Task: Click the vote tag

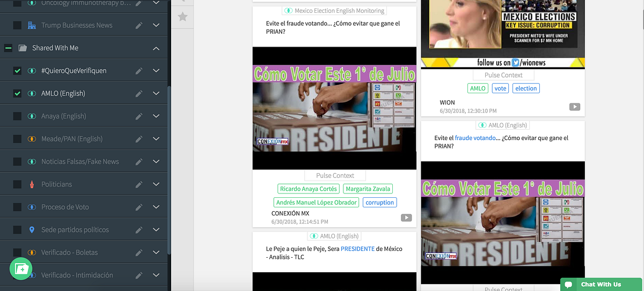Action: tap(500, 88)
